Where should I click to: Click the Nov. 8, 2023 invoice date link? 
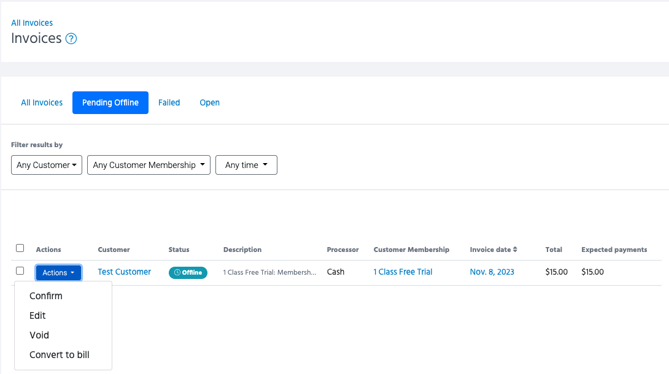pyautogui.click(x=492, y=272)
